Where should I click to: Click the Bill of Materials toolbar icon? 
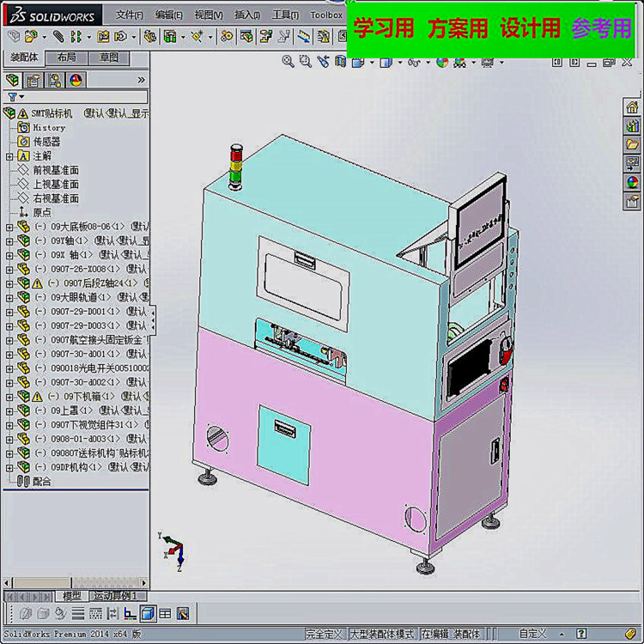click(x=246, y=37)
